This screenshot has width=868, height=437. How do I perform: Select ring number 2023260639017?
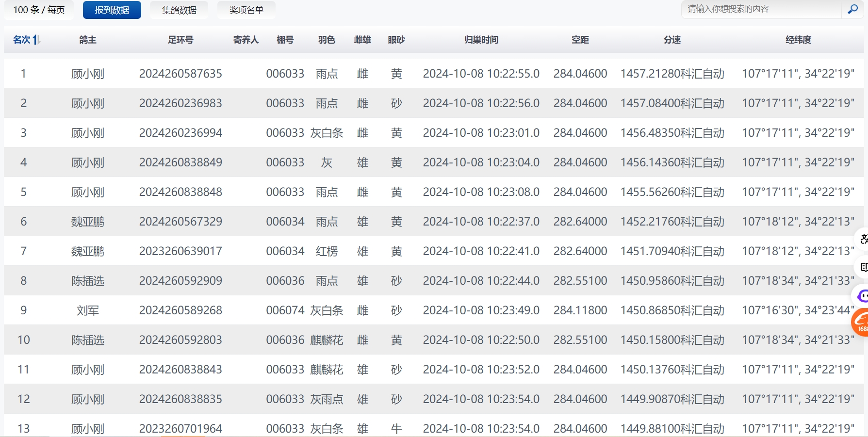(x=180, y=251)
